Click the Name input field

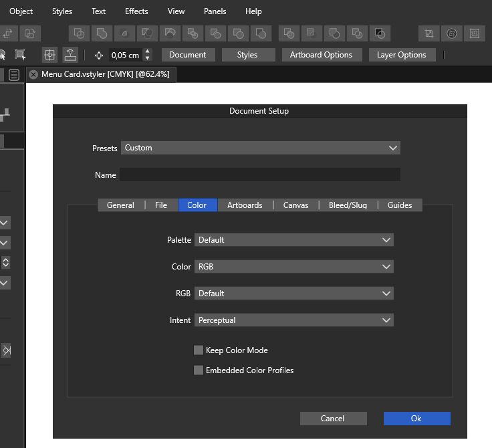pyautogui.click(x=259, y=175)
